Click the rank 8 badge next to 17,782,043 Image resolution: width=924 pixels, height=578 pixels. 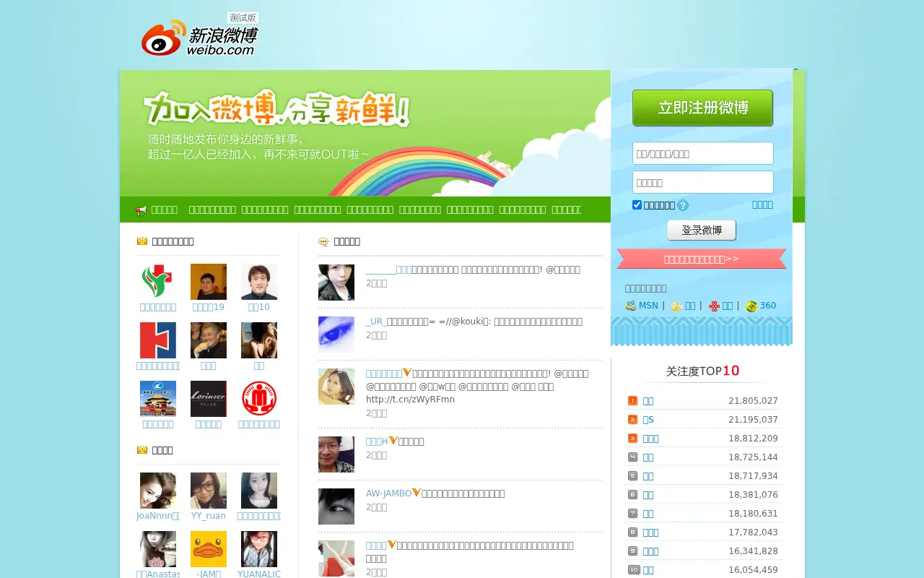click(632, 532)
